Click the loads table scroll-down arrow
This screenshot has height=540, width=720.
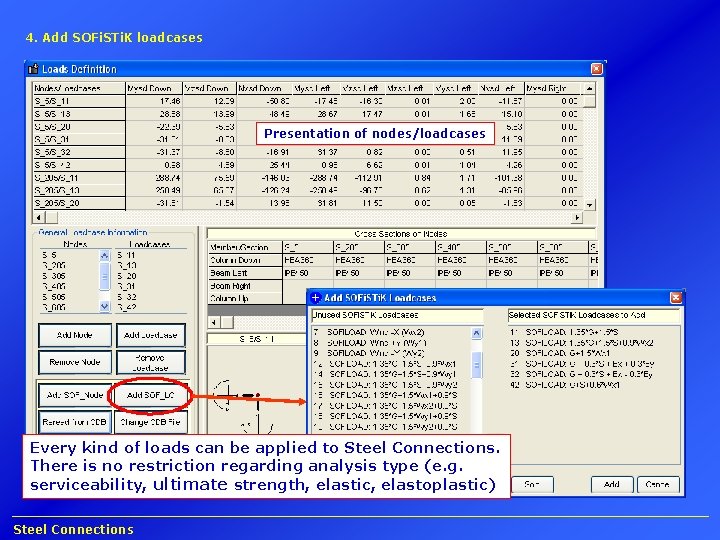coord(589,204)
